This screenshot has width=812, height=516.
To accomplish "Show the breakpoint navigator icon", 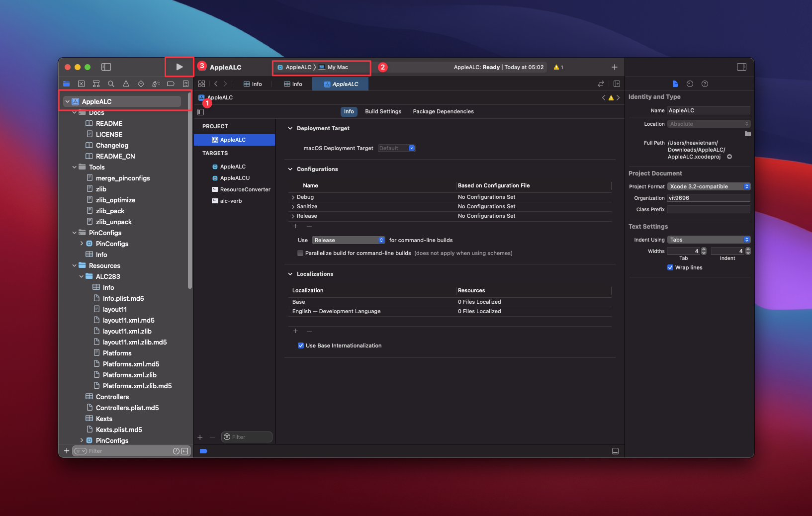I will (171, 84).
